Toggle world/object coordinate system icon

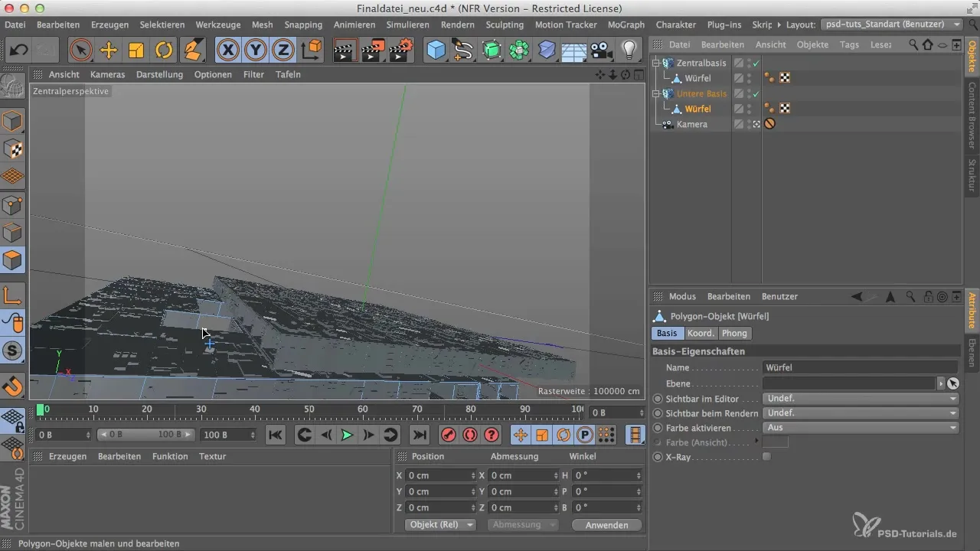coord(312,51)
